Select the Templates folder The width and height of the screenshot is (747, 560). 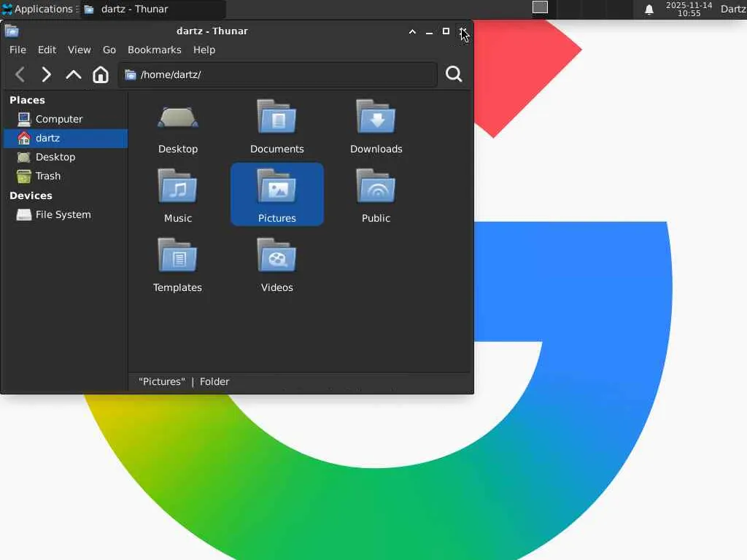[177, 265]
